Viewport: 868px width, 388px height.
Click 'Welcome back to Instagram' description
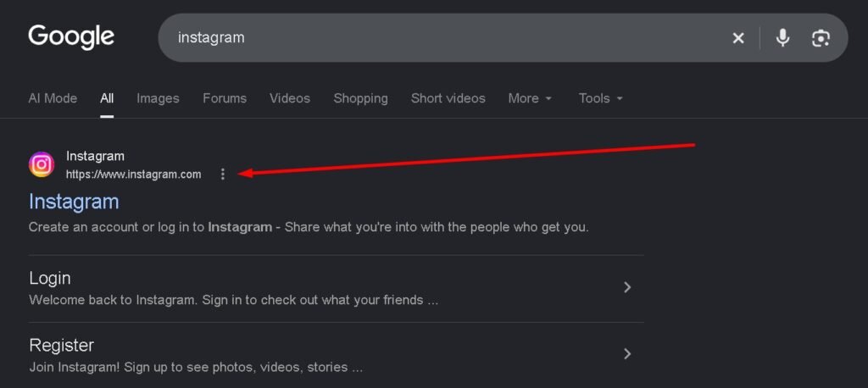tap(234, 301)
